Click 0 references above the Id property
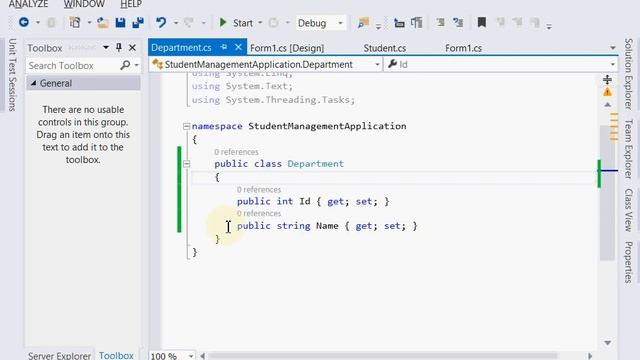The width and height of the screenshot is (640, 360). [259, 189]
